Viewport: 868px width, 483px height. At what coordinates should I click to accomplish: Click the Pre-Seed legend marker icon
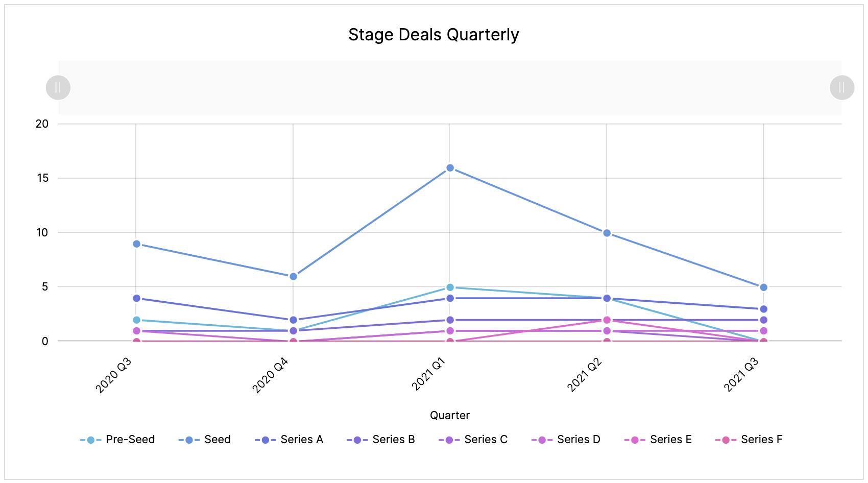point(89,439)
